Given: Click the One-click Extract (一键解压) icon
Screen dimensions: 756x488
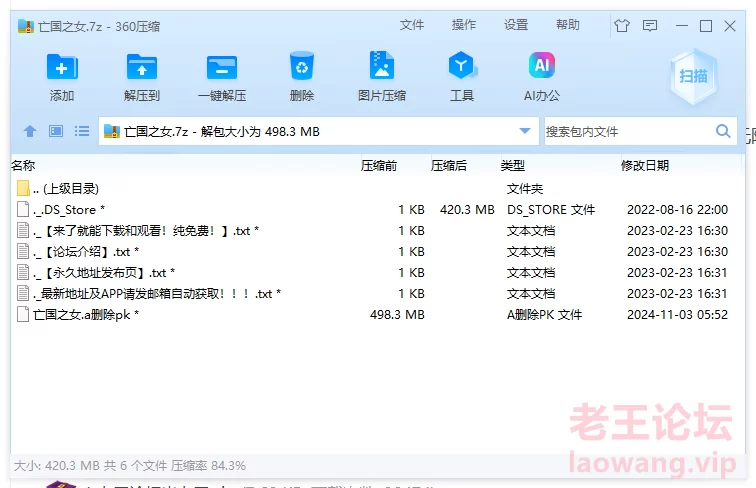Looking at the screenshot, I should 221,68.
